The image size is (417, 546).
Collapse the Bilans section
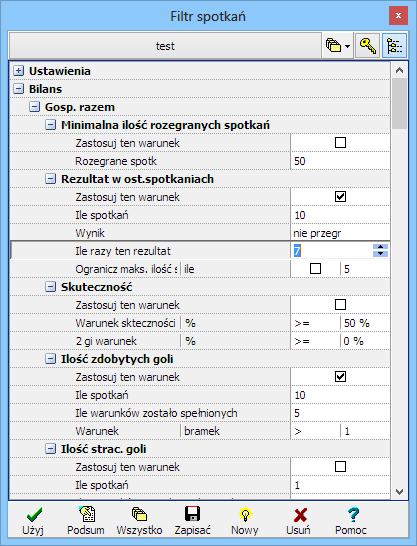pyautogui.click(x=18, y=89)
